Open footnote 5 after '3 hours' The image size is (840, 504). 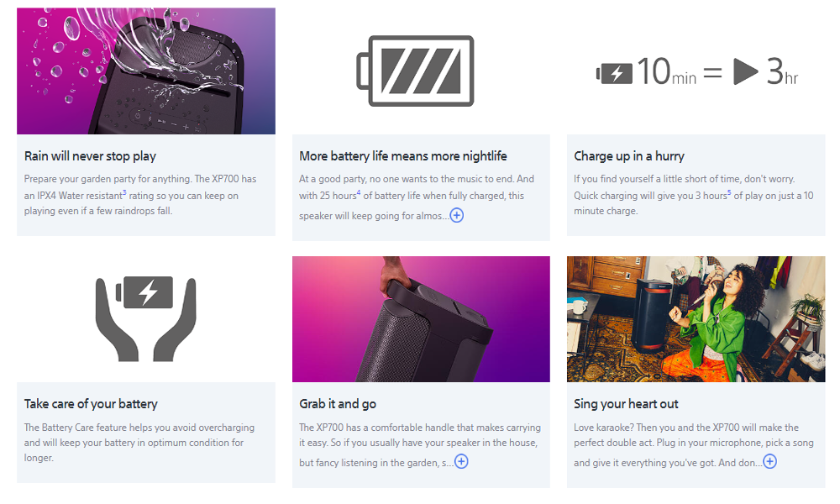click(x=729, y=192)
